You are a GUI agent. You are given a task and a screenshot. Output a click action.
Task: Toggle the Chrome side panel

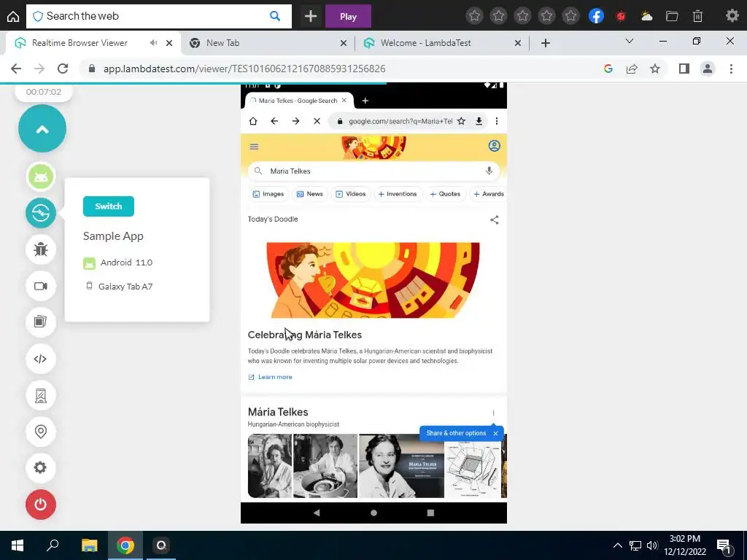click(684, 69)
